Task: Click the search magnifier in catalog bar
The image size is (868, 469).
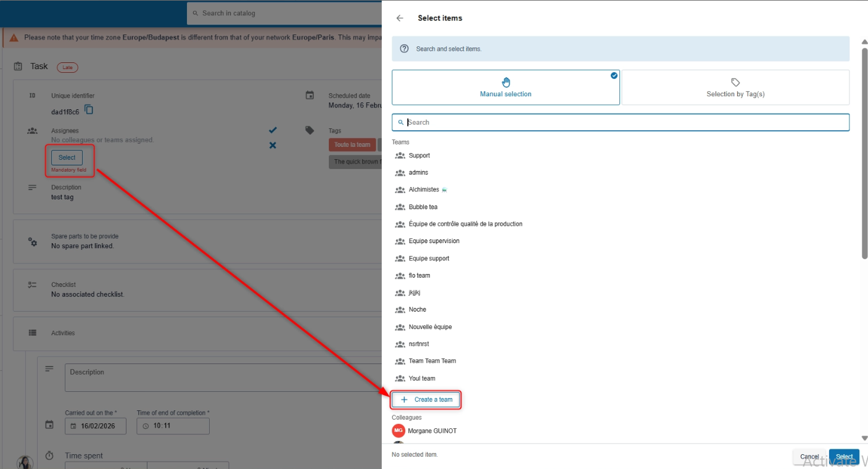Action: coord(196,13)
